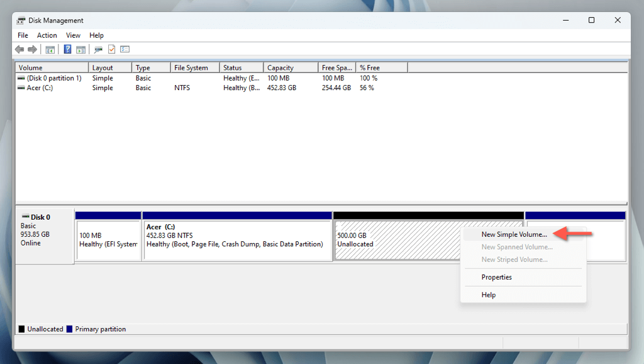
Task: Sort by the Free Space column header
Action: pos(337,67)
